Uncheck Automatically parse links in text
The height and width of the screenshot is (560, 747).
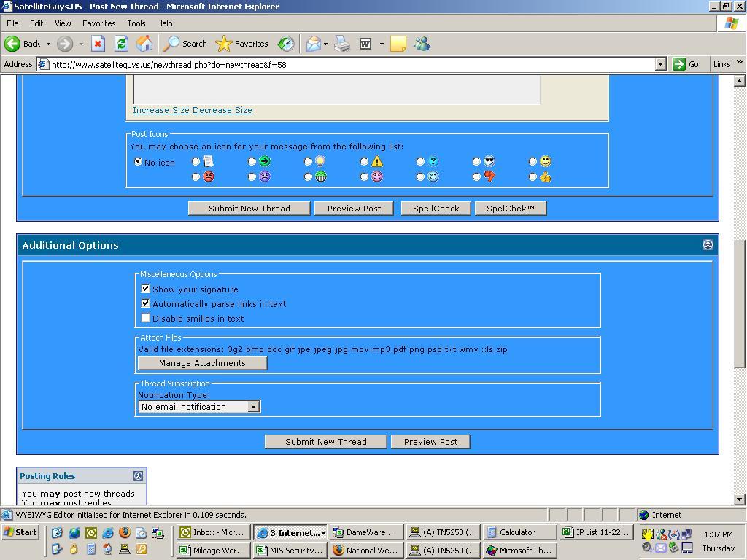pos(146,303)
